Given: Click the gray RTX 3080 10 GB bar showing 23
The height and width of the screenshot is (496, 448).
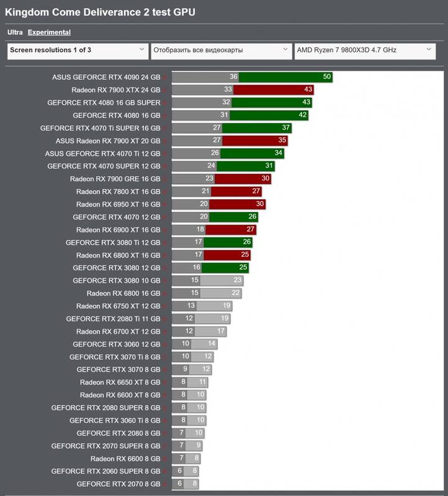Looking at the screenshot, I should click(x=222, y=280).
